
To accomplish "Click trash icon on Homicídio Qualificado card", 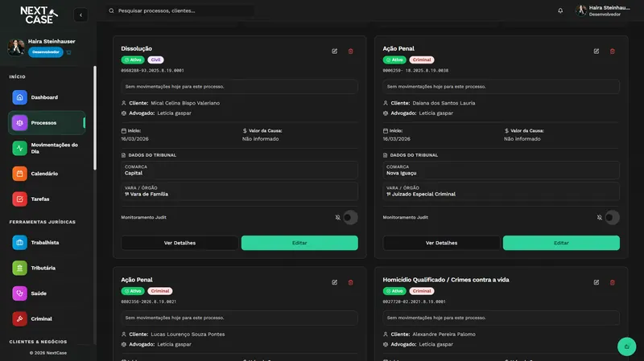I will 612,282.
